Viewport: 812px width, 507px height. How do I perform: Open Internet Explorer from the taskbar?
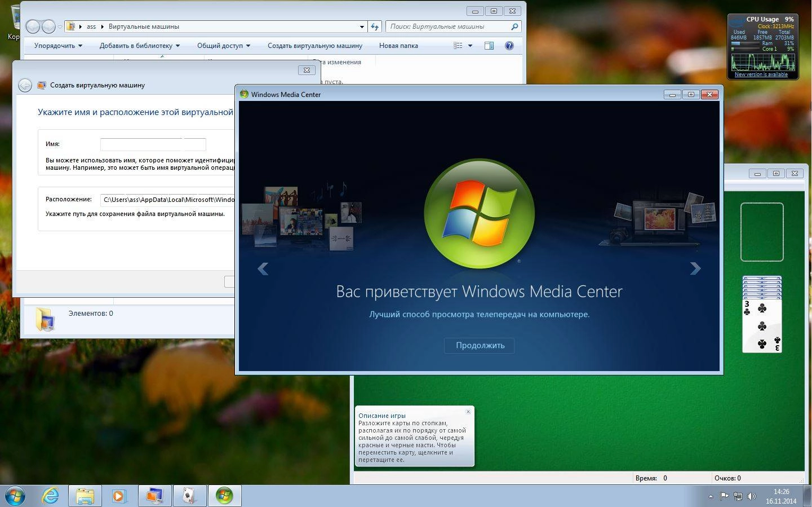pos(51,496)
